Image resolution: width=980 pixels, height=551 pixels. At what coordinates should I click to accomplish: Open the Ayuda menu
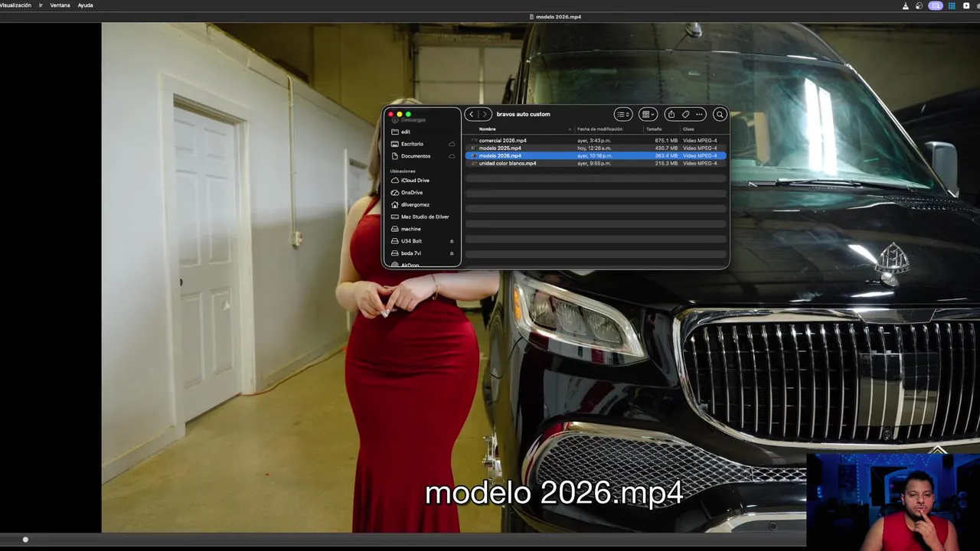[85, 5]
